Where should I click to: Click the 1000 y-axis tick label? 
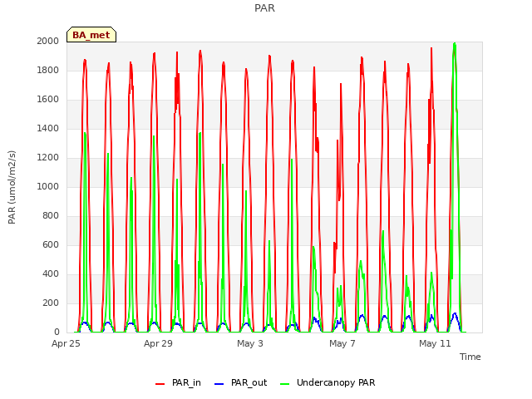(x=48, y=186)
